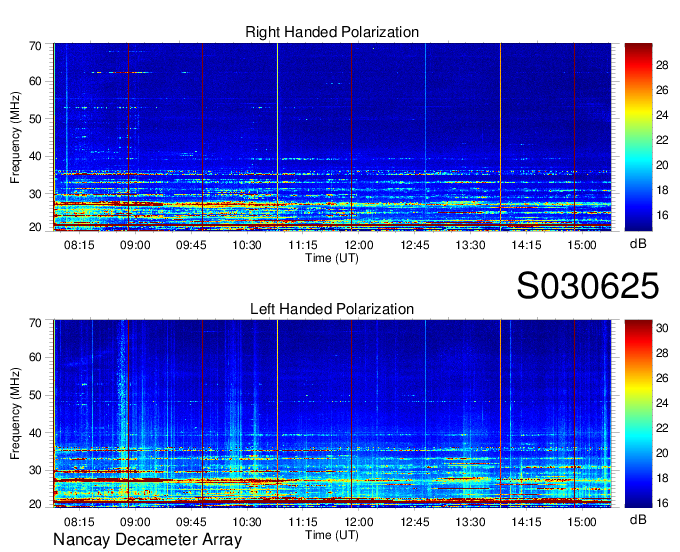The height and width of the screenshot is (552, 680).
Task: Click the '09:45' time tick under Right Handed plot
Action: pos(191,245)
